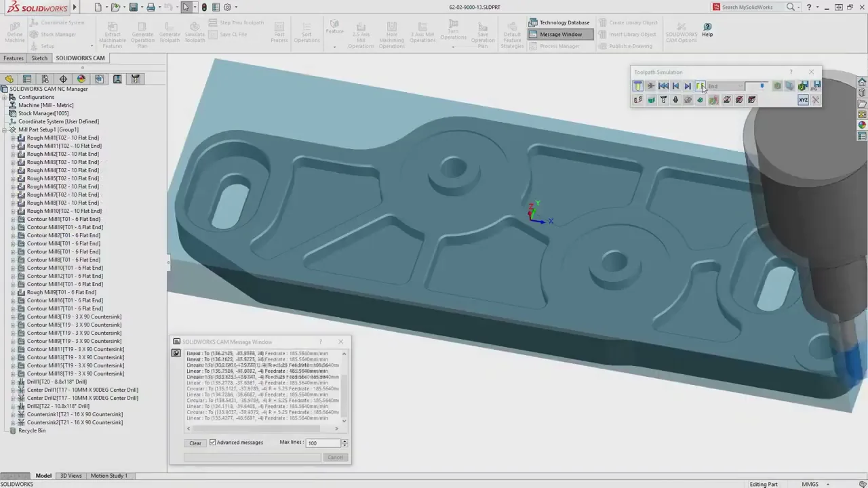The width and height of the screenshot is (868, 488).
Task: Open the PropertyManager panel tab icon
Action: 27,79
